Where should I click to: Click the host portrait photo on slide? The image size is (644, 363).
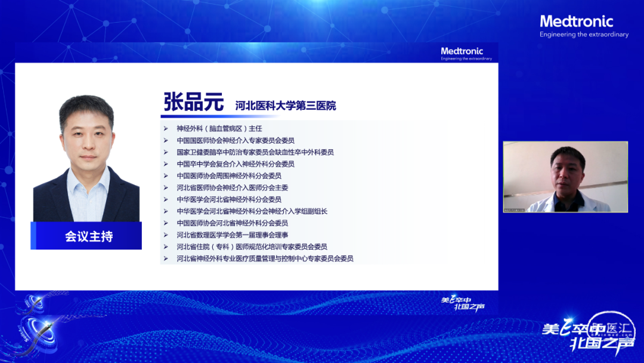pos(86,158)
